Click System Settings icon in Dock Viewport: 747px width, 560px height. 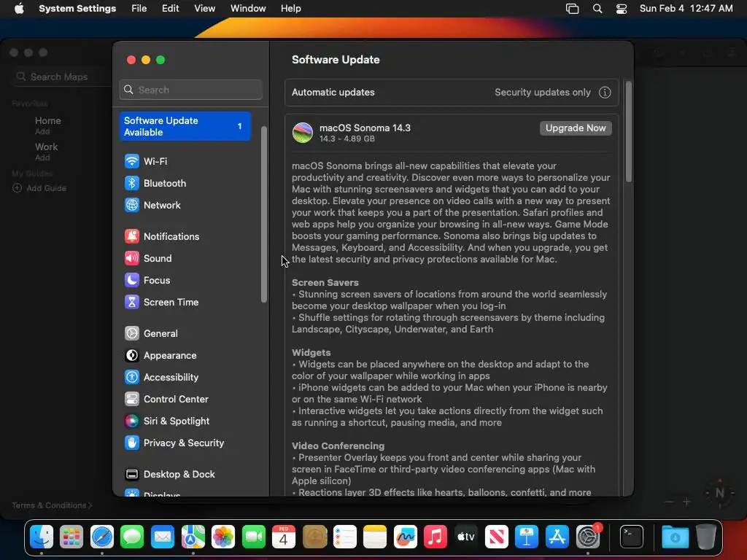[x=588, y=537]
